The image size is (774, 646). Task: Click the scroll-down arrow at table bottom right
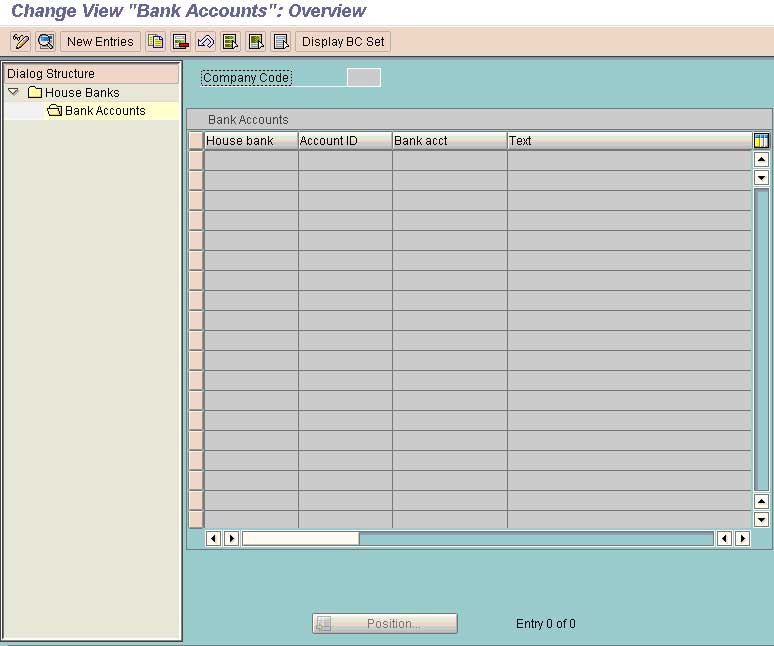click(761, 520)
